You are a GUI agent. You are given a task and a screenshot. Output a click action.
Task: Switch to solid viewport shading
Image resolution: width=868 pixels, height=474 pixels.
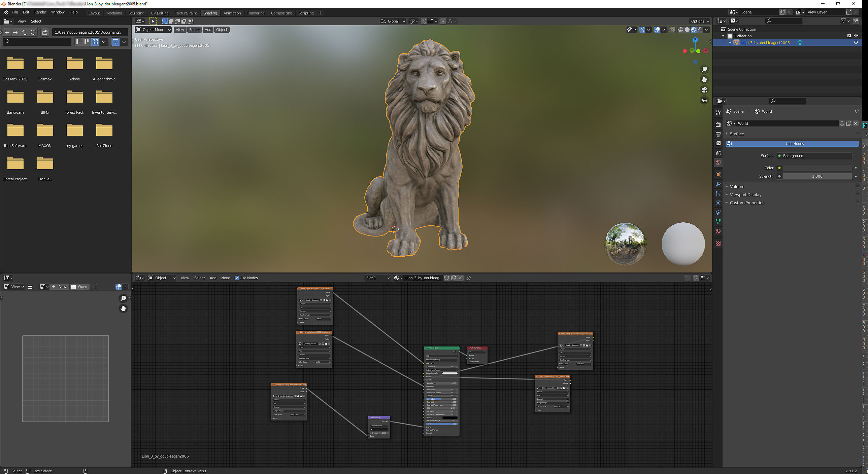click(x=687, y=30)
